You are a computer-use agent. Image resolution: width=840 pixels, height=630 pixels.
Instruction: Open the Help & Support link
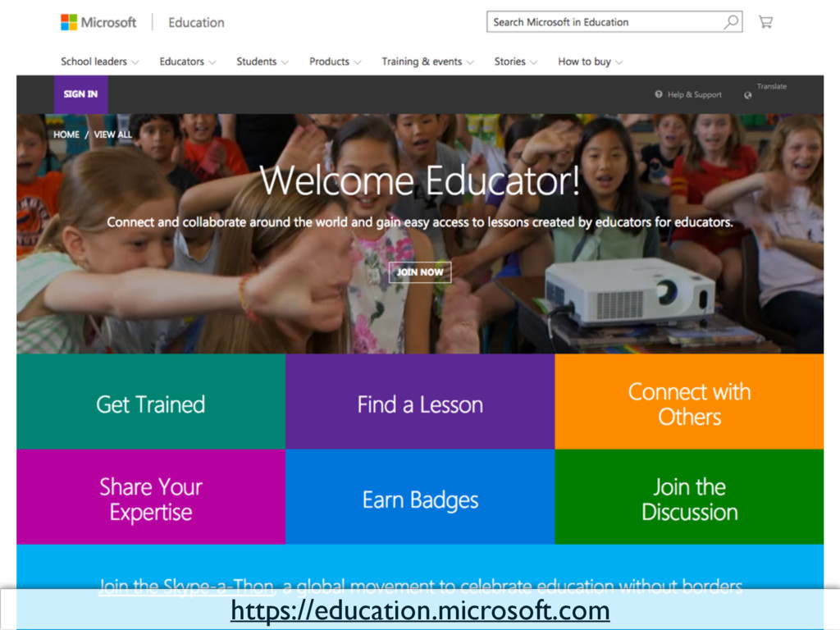(x=694, y=95)
